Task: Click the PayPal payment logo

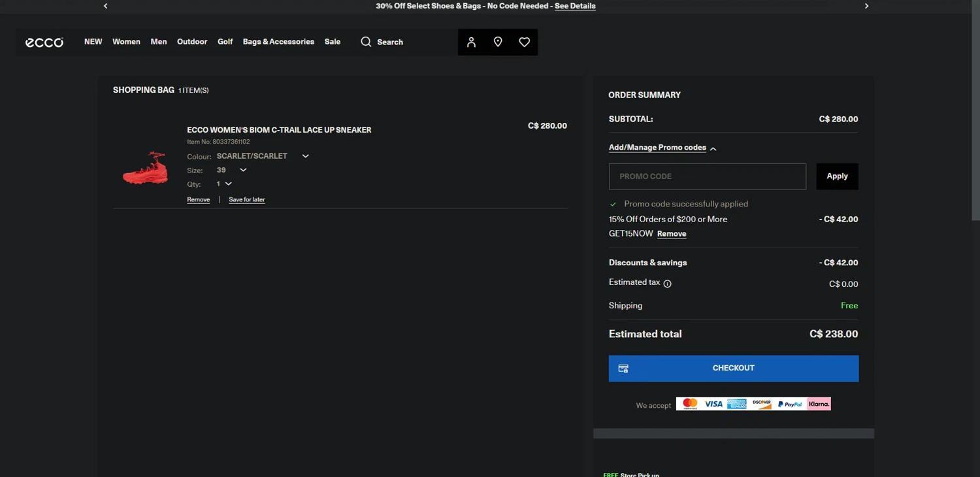Action: (790, 404)
